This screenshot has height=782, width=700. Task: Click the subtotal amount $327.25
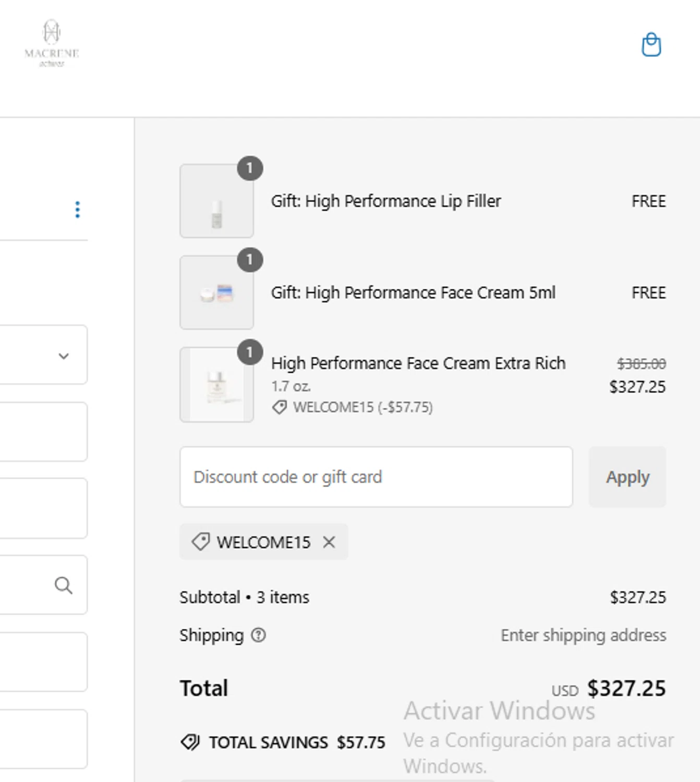(x=638, y=597)
